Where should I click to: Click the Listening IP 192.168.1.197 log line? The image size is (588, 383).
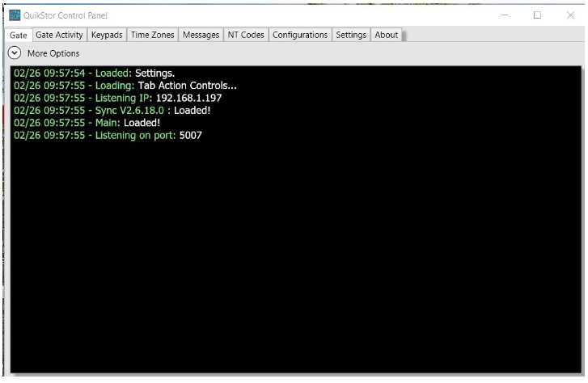click(x=118, y=99)
